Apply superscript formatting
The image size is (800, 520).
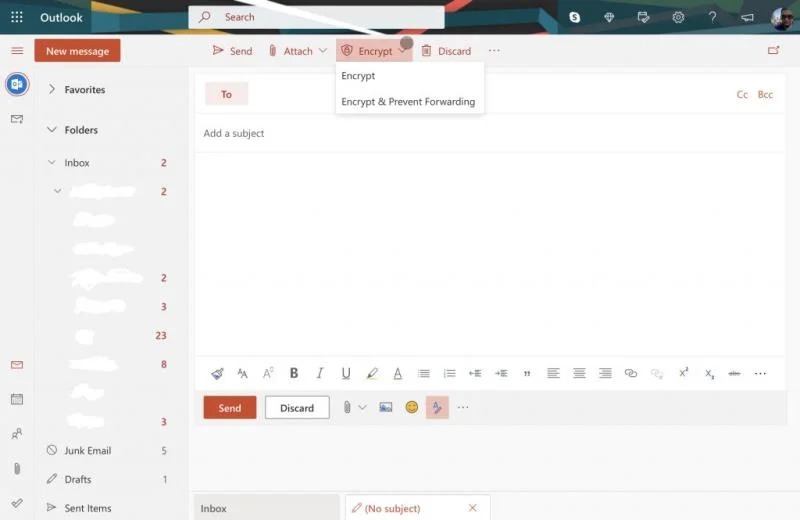[684, 373]
